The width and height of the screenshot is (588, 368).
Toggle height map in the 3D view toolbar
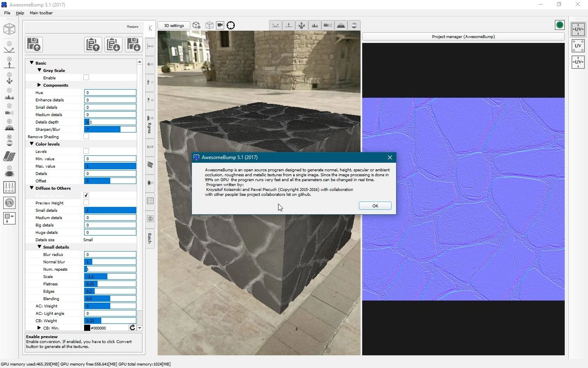tap(315, 25)
